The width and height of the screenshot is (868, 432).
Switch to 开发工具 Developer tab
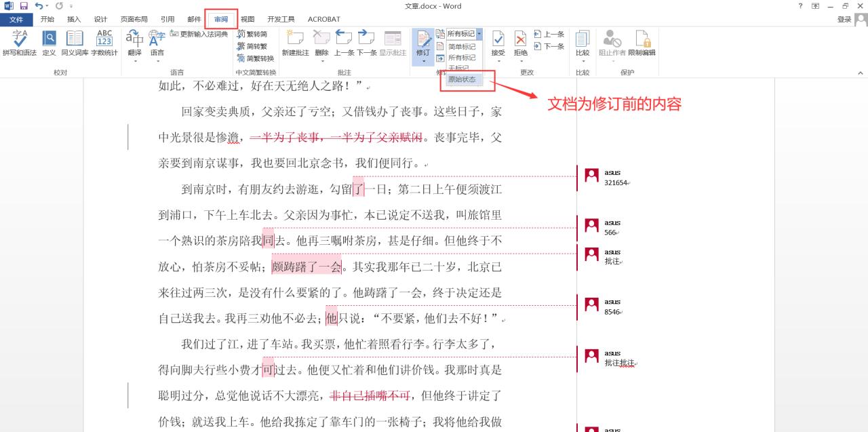point(281,19)
